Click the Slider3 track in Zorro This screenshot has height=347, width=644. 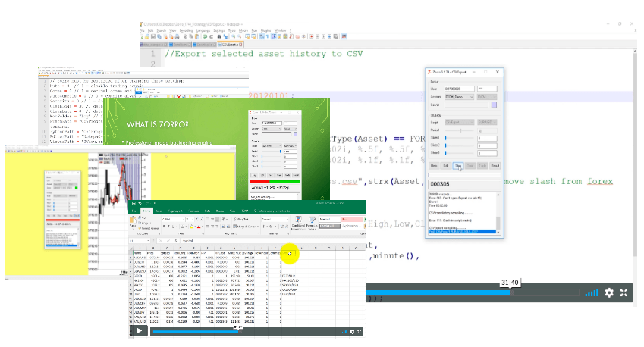coord(459,153)
